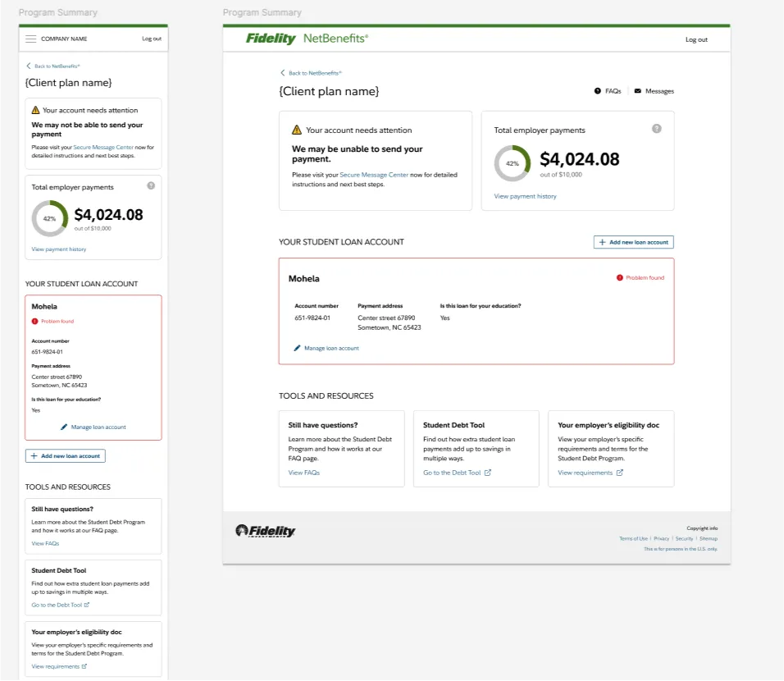Go back to NetBenefits in desktop view

tap(311, 73)
